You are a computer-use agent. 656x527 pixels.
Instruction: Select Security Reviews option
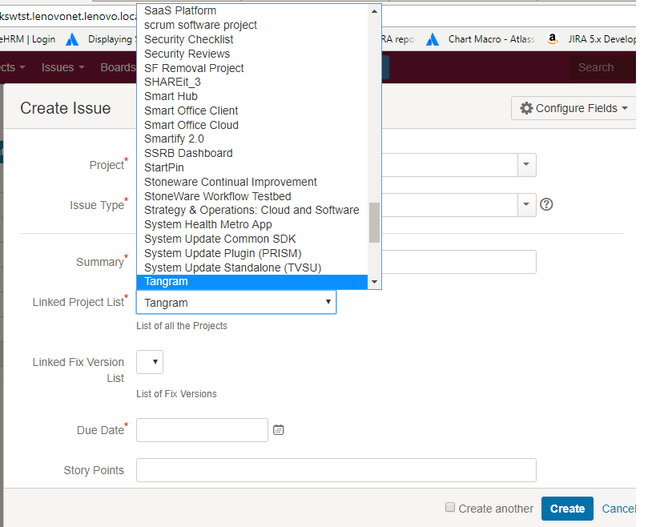[x=252, y=54]
